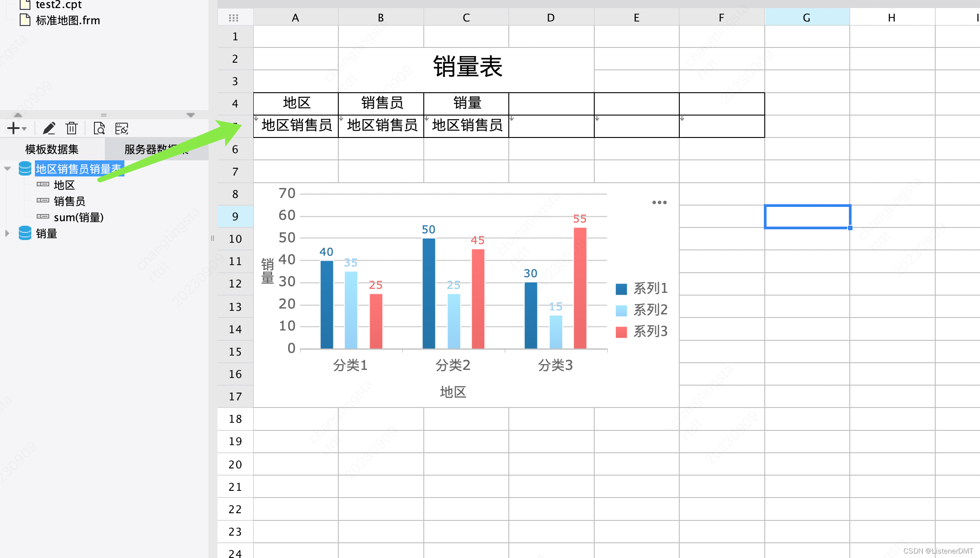
Task: Expand the 销量 dataset node
Action: (x=7, y=233)
